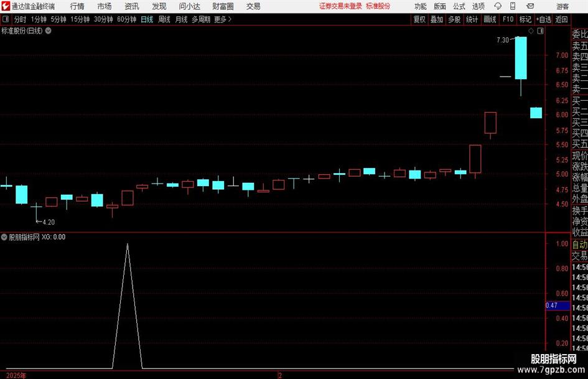The image size is (588, 379).
Task: Select the 1分钟 period tab
Action: 38,19
